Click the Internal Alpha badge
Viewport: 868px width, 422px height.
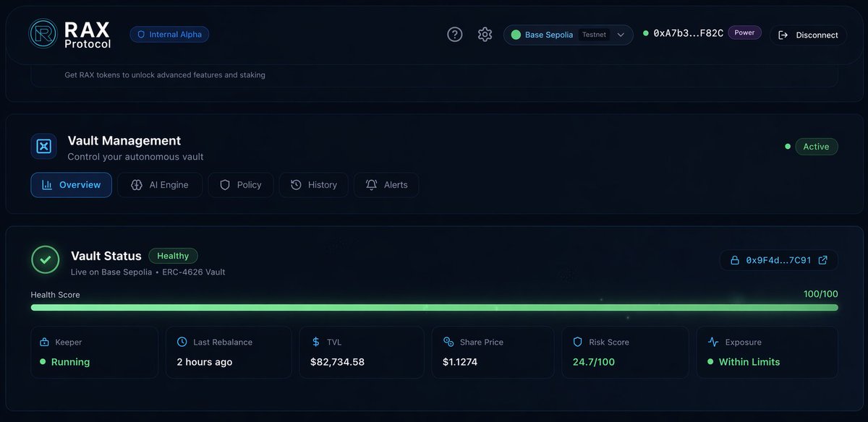169,34
